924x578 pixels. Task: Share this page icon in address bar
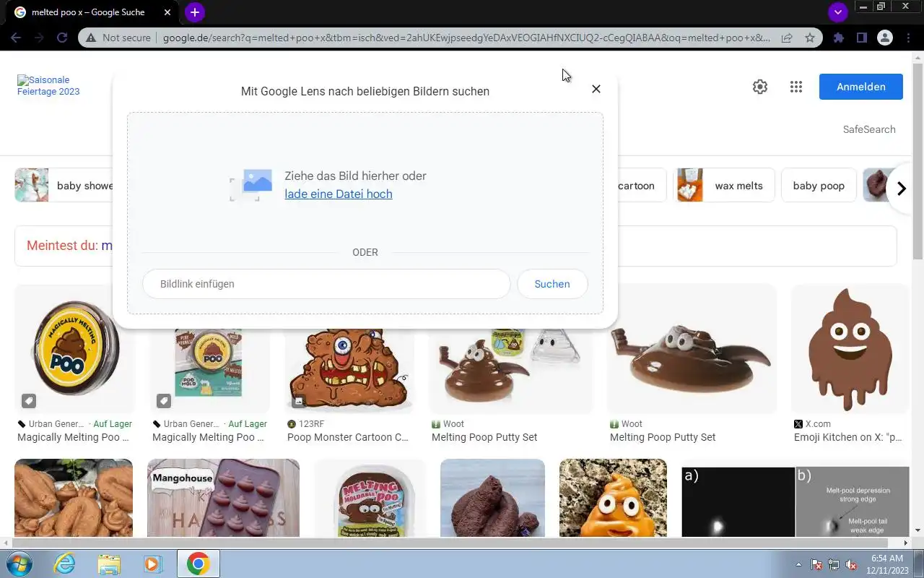[787, 38]
